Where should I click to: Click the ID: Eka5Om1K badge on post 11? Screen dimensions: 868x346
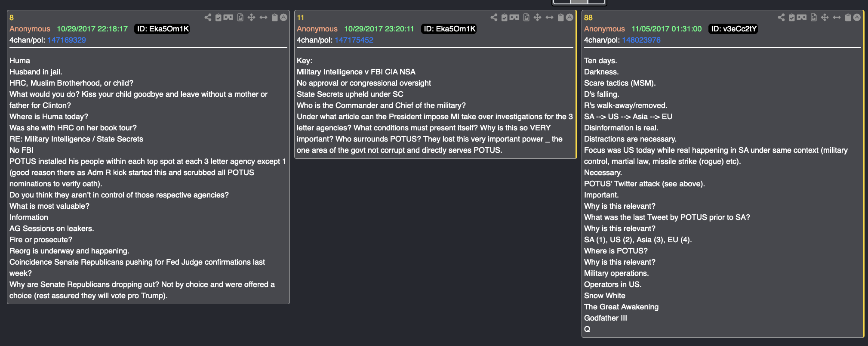click(449, 29)
